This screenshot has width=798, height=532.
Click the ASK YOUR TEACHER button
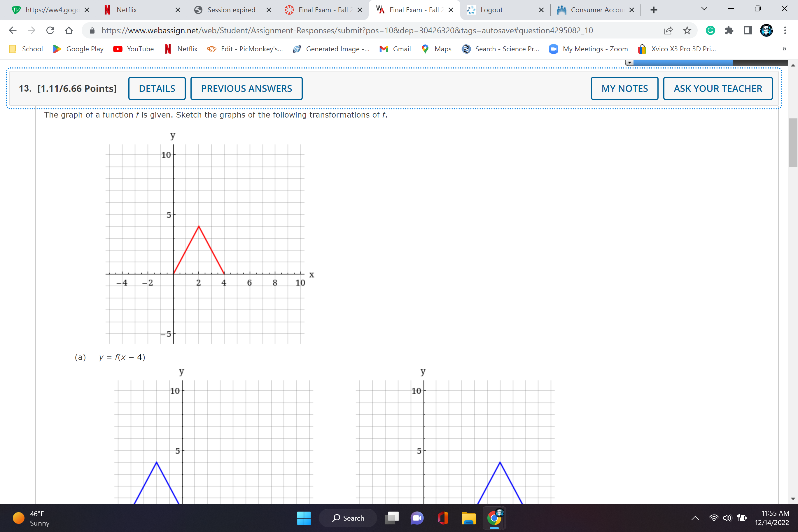click(x=717, y=89)
